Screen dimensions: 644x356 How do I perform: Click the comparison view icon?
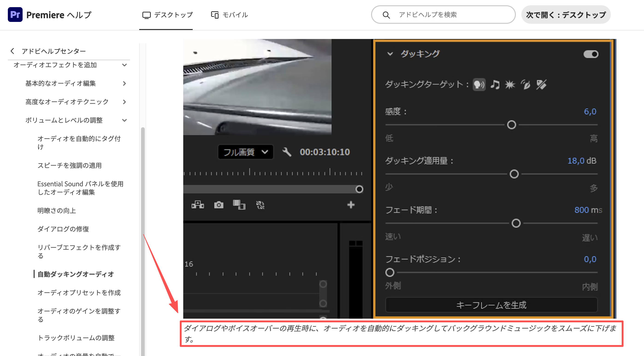239,205
